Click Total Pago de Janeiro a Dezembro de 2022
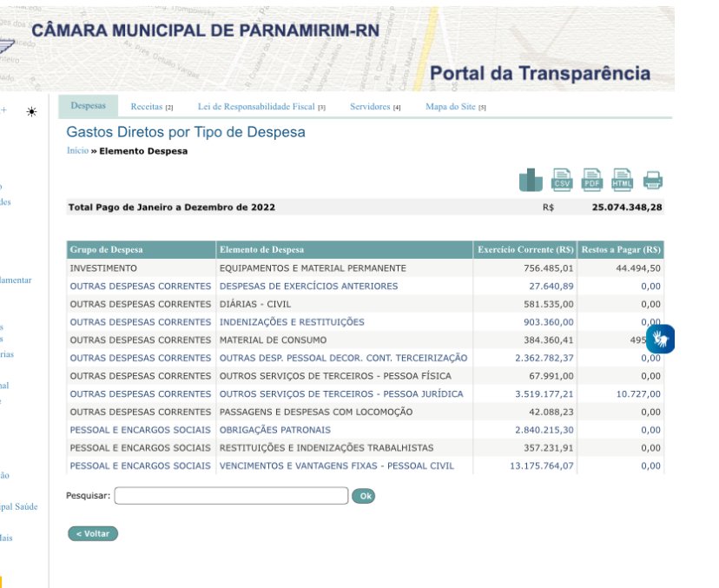 point(171,207)
